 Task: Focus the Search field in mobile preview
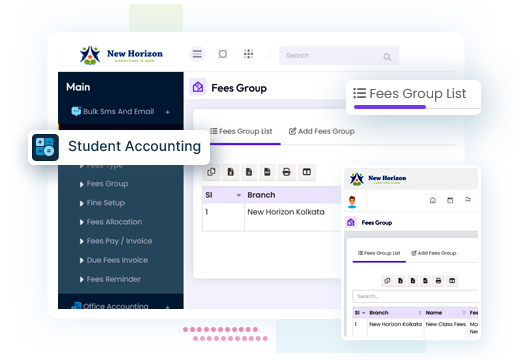coord(415,296)
